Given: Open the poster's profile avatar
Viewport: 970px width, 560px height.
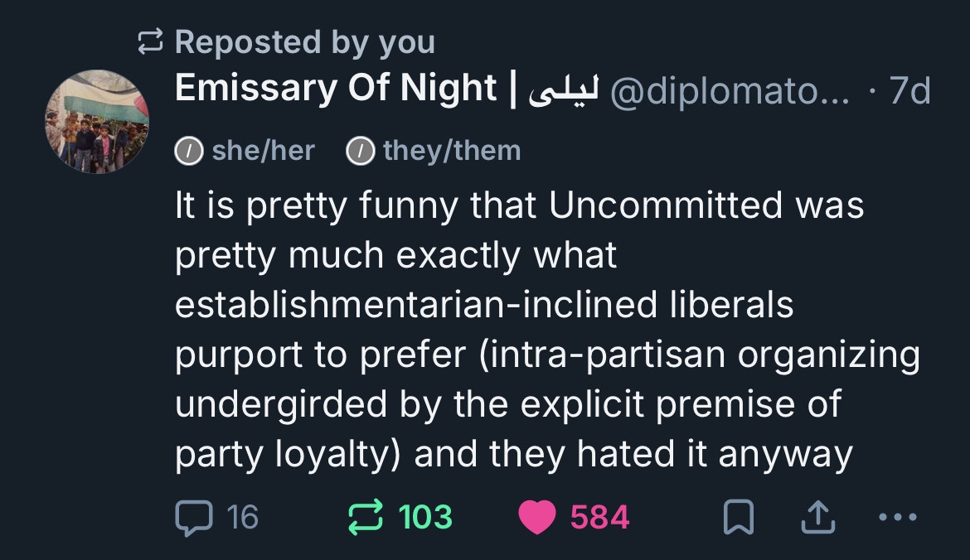Looking at the screenshot, I should click(x=97, y=122).
